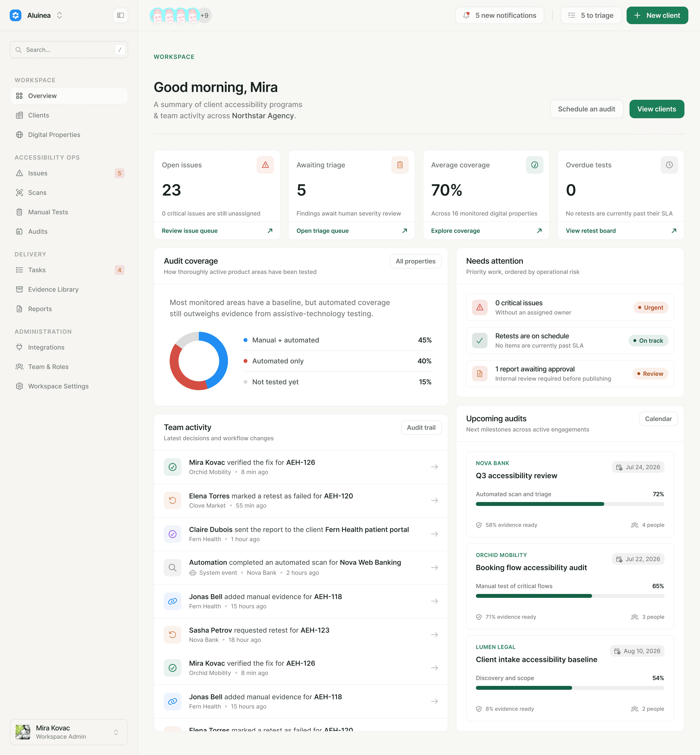Click retest icon for Sasha Petrov AEH-123

coord(172,634)
